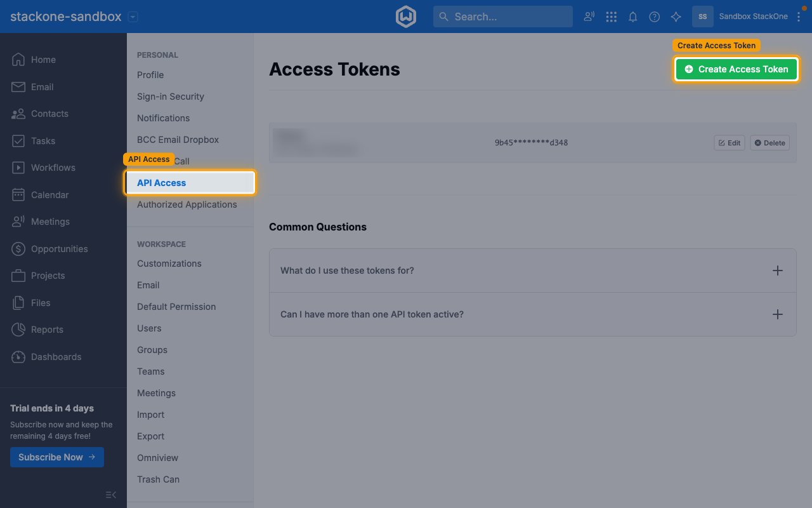Edit the 9b45 access token
Viewport: 812px width, 508px height.
coord(730,143)
